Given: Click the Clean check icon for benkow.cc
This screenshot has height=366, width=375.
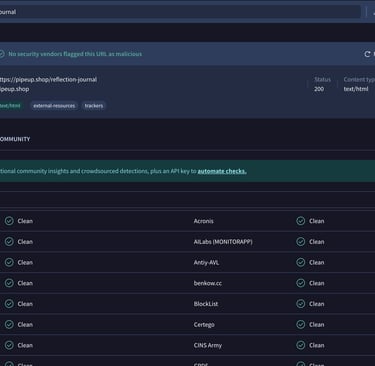Looking at the screenshot, I should tap(301, 283).
